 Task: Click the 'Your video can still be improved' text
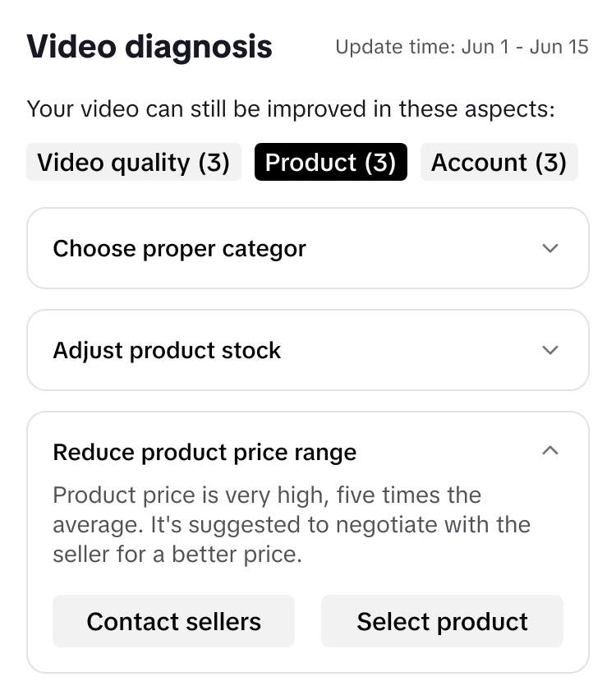[291, 109]
